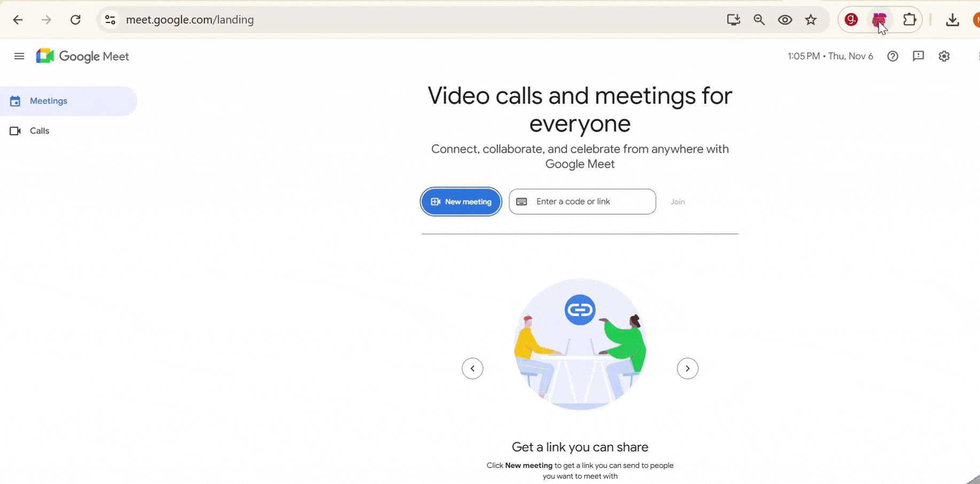The height and width of the screenshot is (484, 980).
Task: Click 'Video calls and meetings for everyone' headline
Action: pyautogui.click(x=580, y=110)
